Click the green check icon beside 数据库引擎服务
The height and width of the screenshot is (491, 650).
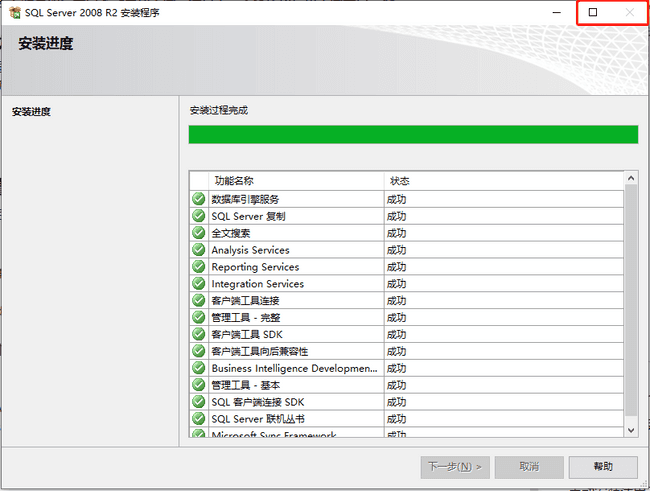[199, 199]
